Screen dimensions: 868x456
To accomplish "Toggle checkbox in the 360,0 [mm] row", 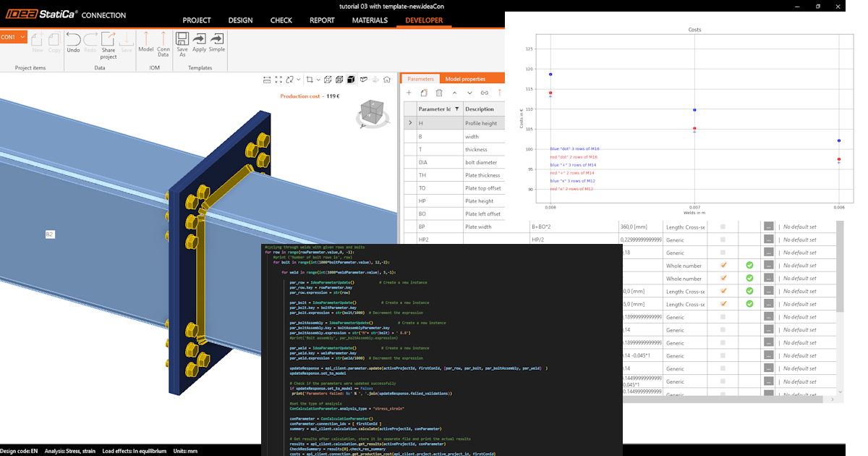I will click(x=723, y=227).
